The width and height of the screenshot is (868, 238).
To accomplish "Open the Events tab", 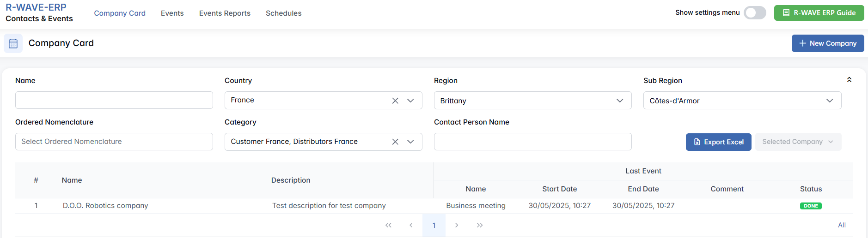I will pos(172,13).
